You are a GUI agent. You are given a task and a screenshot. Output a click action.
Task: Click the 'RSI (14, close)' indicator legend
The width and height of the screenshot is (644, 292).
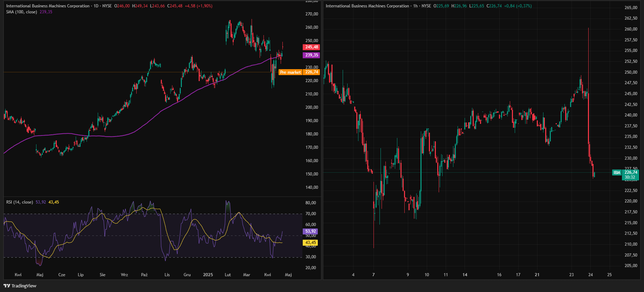click(x=20, y=202)
